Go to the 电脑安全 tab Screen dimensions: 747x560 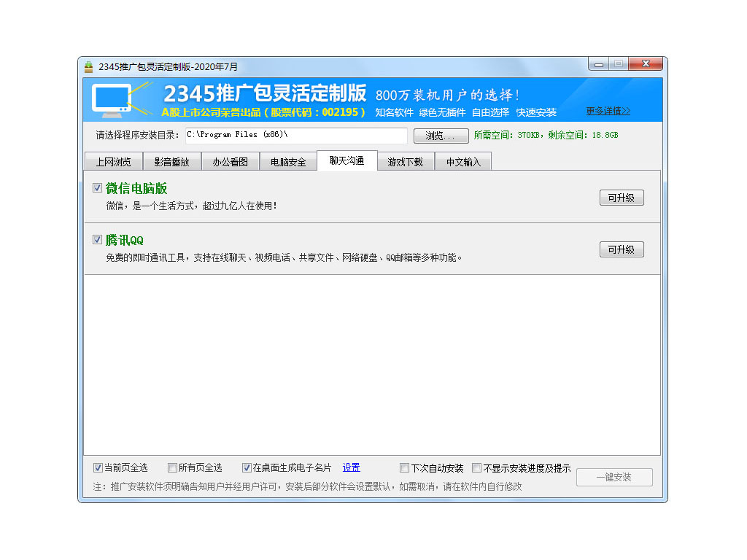(x=288, y=162)
